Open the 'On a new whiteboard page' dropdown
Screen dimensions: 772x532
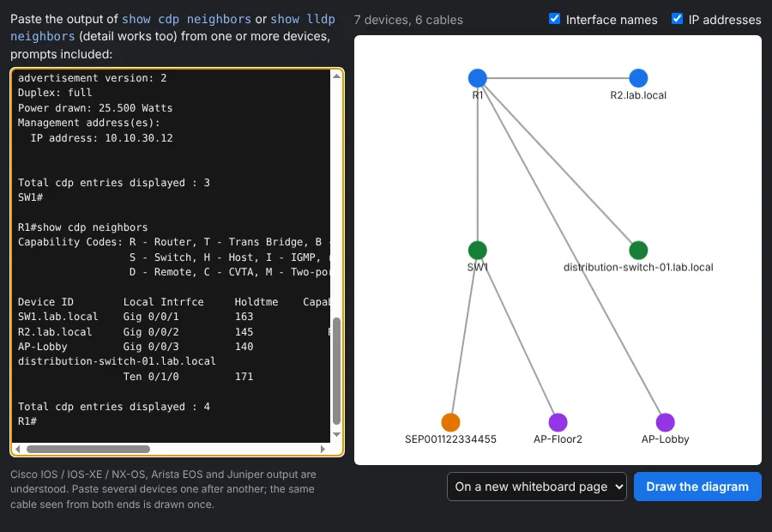point(537,487)
